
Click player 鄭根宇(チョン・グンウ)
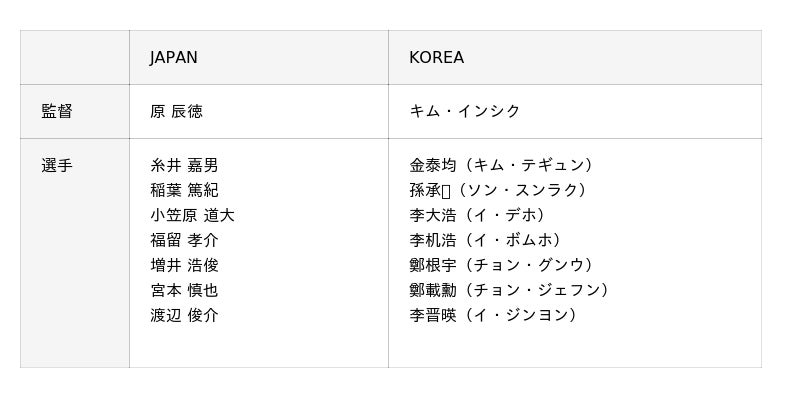502,265
